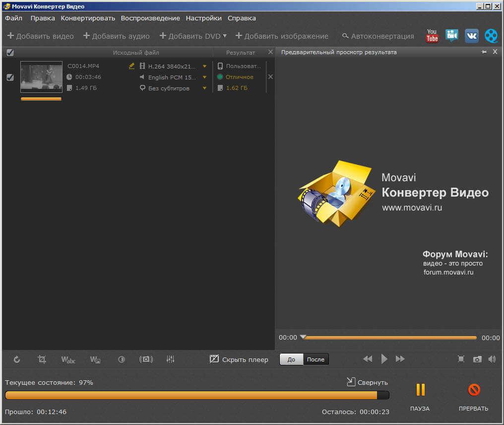504x425 pixels.
Task: Select the crop tool icon
Action: point(42,359)
